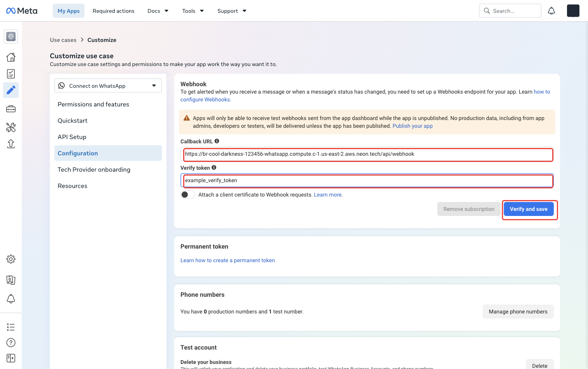Click the Verify token input field

(x=367, y=181)
